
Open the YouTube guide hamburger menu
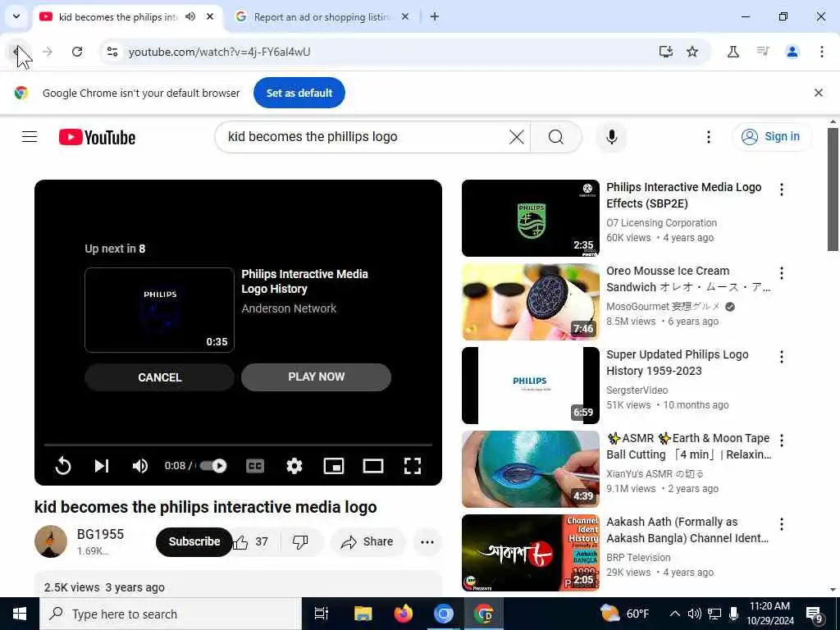pos(30,137)
